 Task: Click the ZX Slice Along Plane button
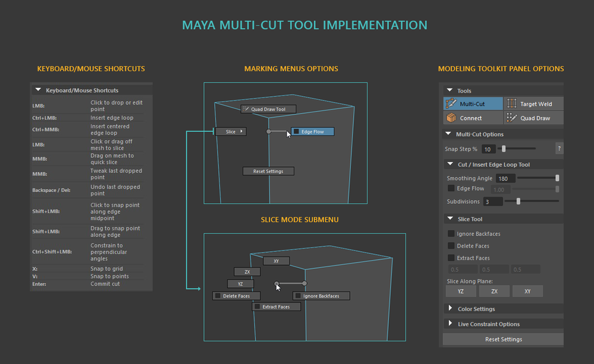tap(494, 291)
